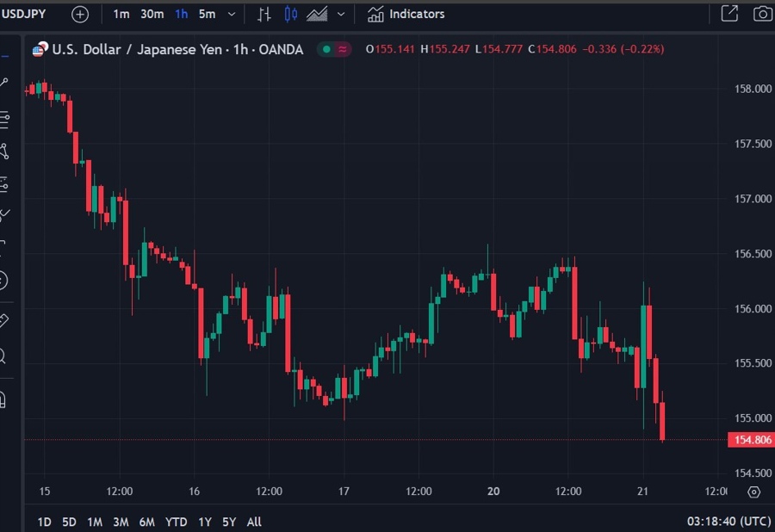Image resolution: width=775 pixels, height=532 pixels.
Task: Select the Bars chart style icon
Action: point(264,15)
